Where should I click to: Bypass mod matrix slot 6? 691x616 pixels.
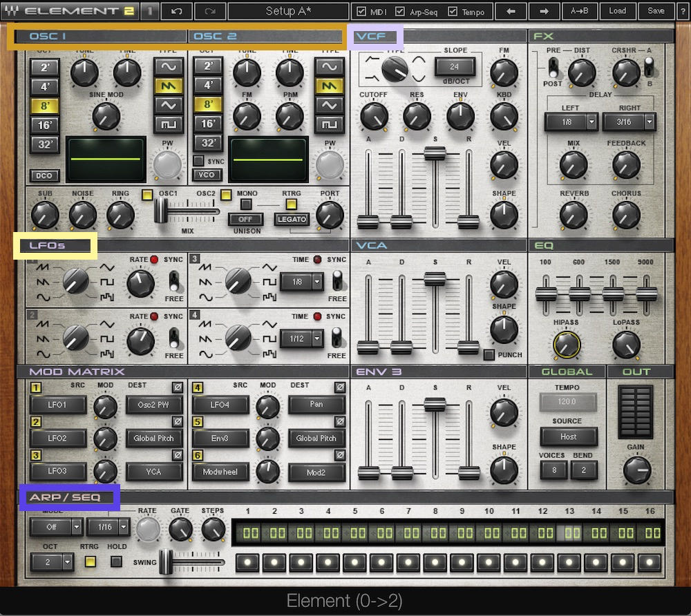point(340,455)
